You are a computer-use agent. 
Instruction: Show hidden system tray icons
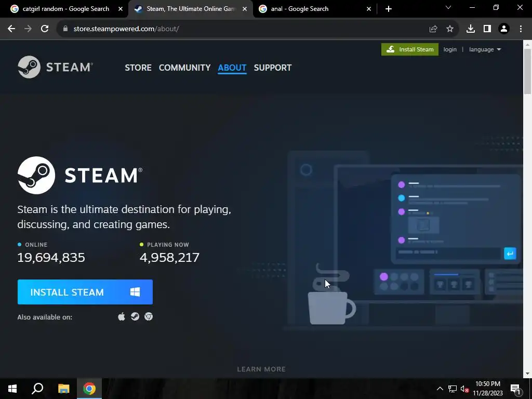click(440, 389)
